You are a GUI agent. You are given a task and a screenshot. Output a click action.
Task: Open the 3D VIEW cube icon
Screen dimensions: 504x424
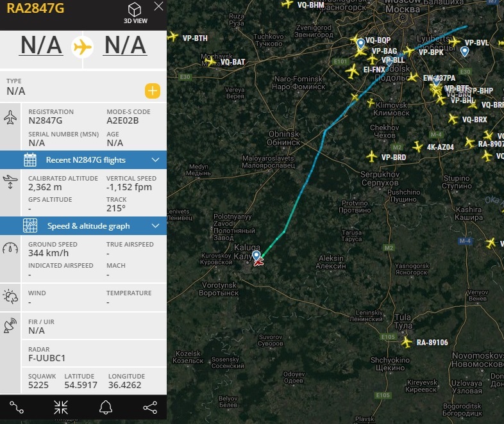point(135,10)
